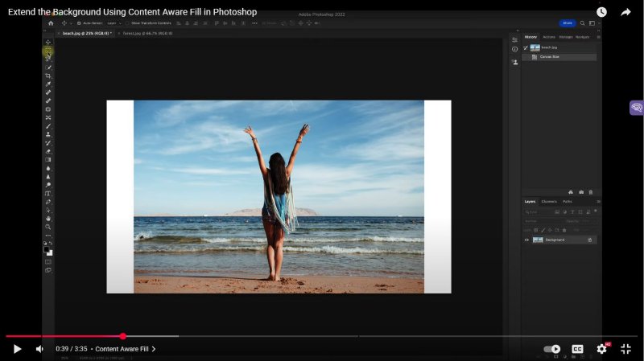This screenshot has width=644, height=361.
Task: Expand the Content Aware Fill chapter chevron
Action: coord(154,349)
